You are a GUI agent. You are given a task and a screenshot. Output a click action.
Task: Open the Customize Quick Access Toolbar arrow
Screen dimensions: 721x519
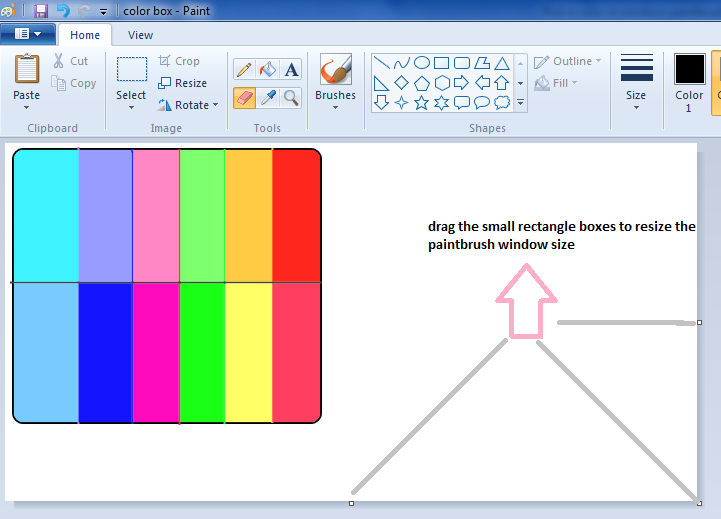coord(103,11)
